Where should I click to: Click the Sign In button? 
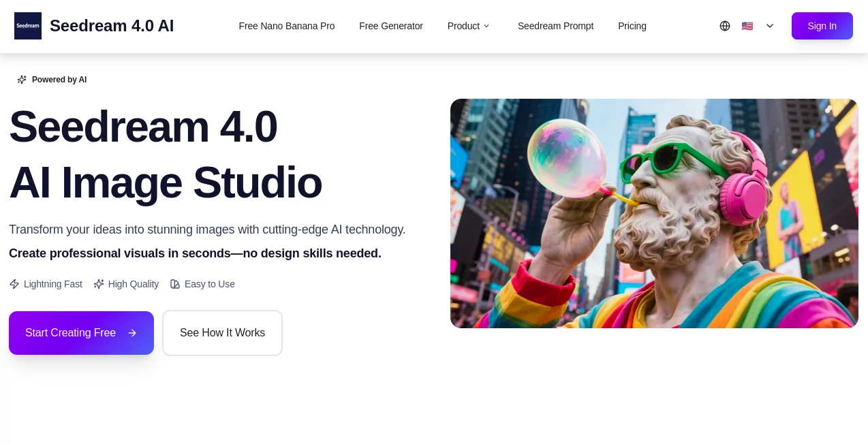tap(822, 26)
